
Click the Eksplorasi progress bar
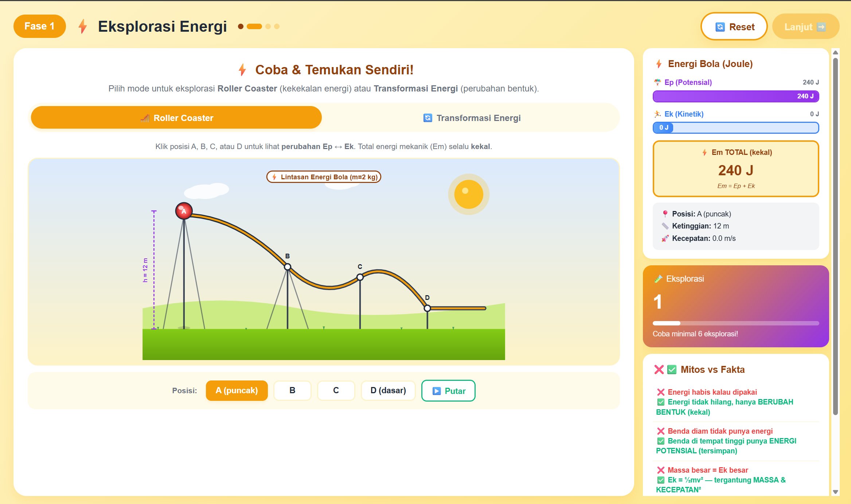click(736, 323)
